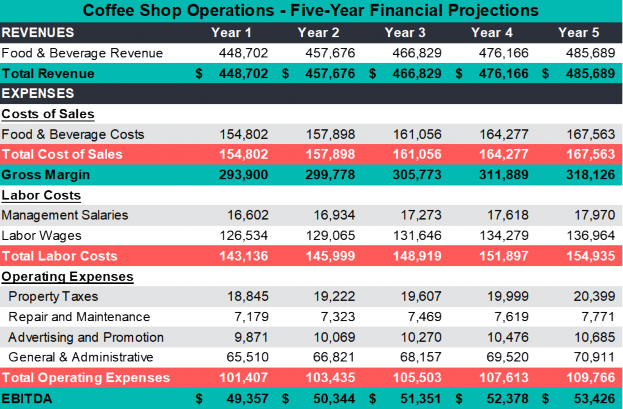Select the Year 3 column header

[x=405, y=31]
